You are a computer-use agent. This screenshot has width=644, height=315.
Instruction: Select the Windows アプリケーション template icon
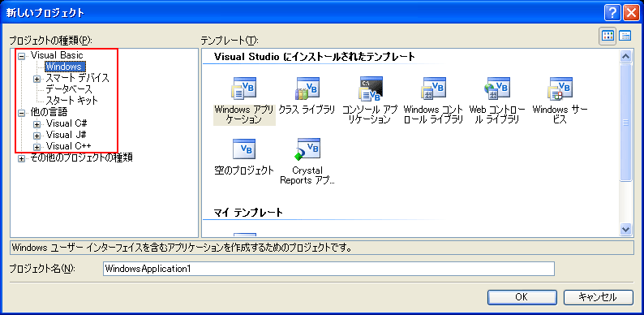pos(244,88)
